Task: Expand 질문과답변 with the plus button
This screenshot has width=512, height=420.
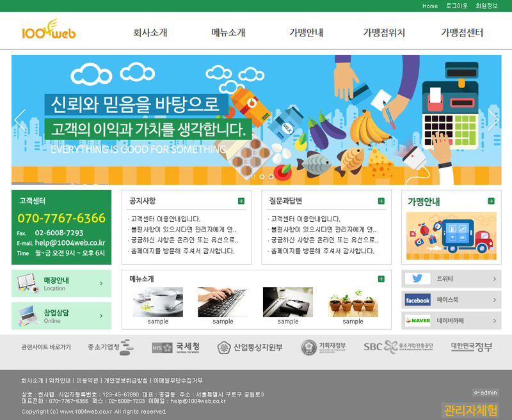Action: pos(381,201)
